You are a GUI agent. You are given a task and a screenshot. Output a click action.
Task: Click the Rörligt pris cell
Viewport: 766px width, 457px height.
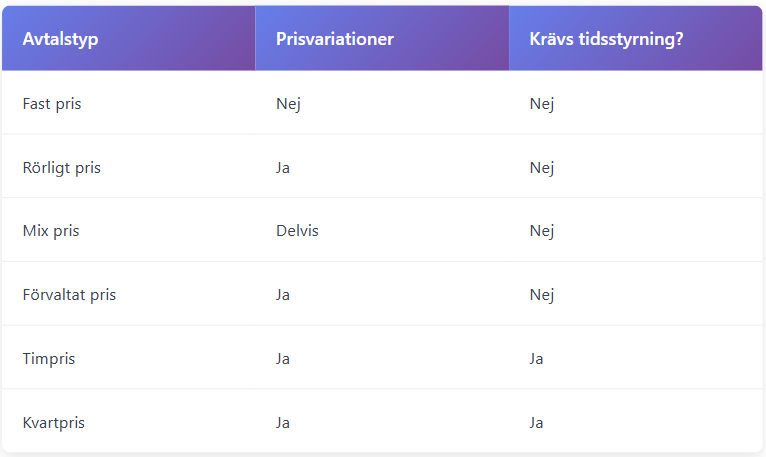[62, 168]
